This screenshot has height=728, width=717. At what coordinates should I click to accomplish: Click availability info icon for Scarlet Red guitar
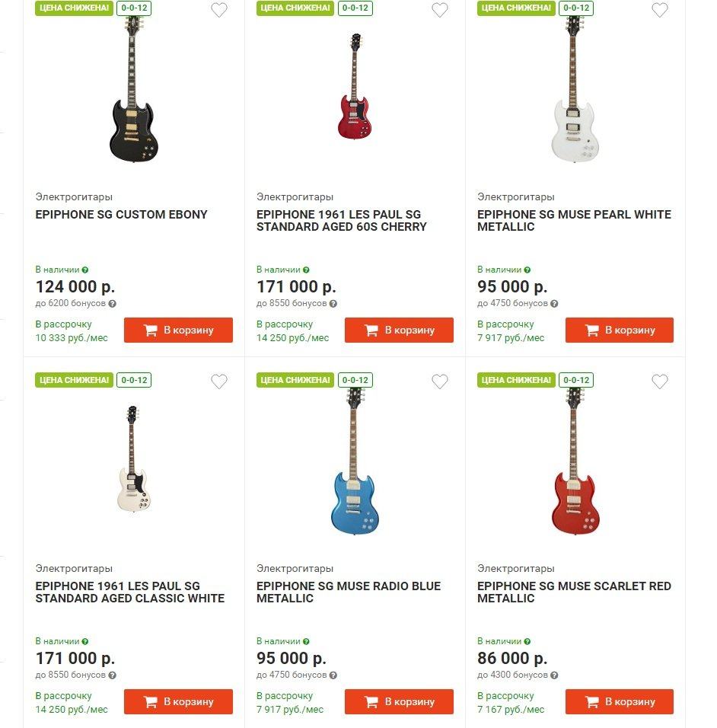pyautogui.click(x=527, y=641)
